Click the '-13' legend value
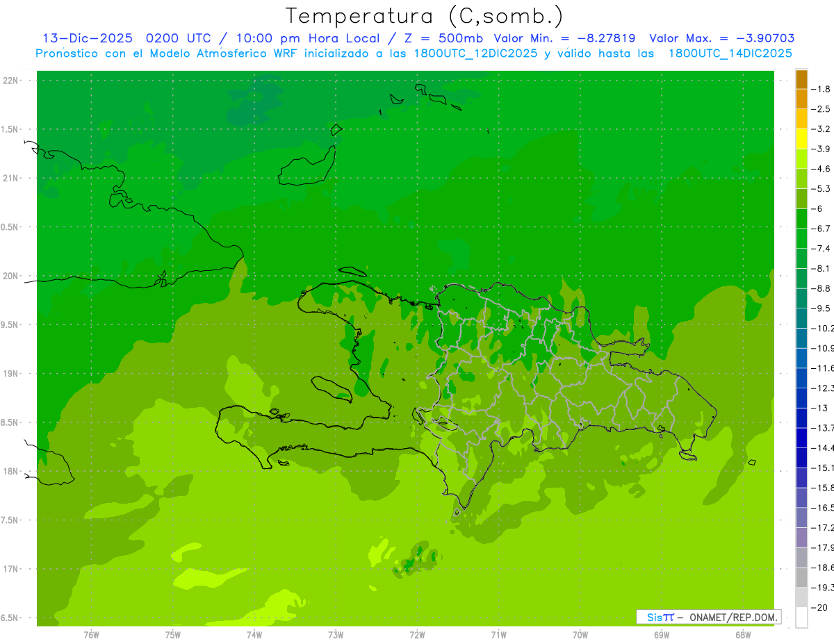 [x=820, y=408]
